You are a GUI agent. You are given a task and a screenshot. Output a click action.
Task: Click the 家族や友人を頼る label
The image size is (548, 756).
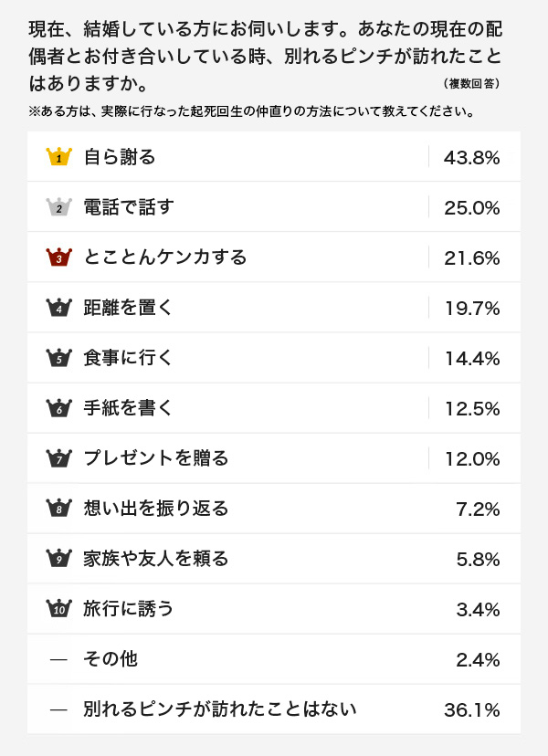pos(156,558)
